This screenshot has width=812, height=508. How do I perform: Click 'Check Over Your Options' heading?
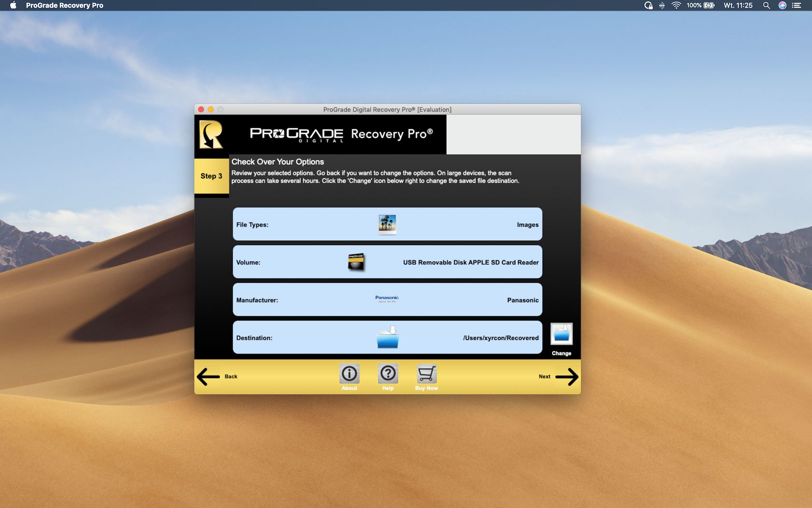277,162
